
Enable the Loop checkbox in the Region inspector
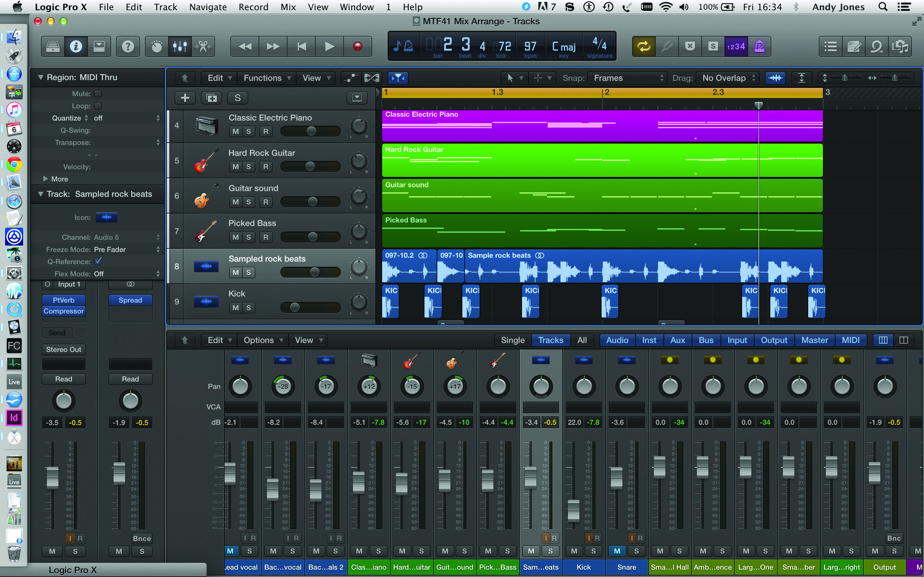coord(98,106)
